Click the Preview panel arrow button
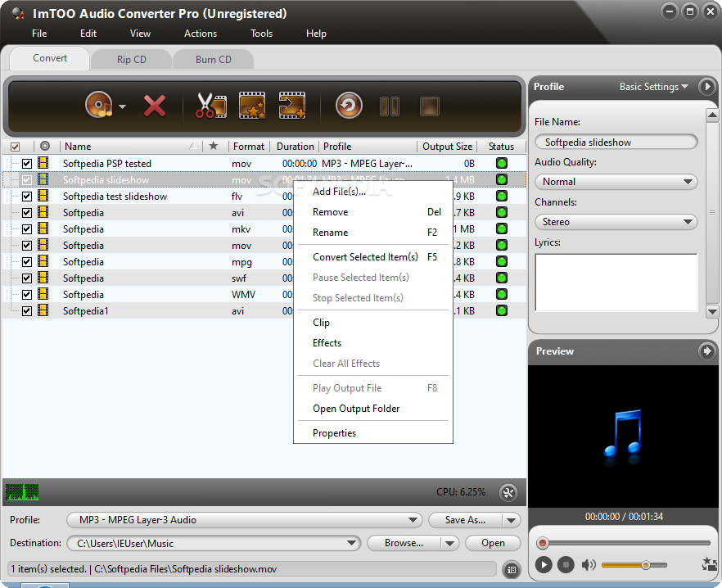 [706, 351]
